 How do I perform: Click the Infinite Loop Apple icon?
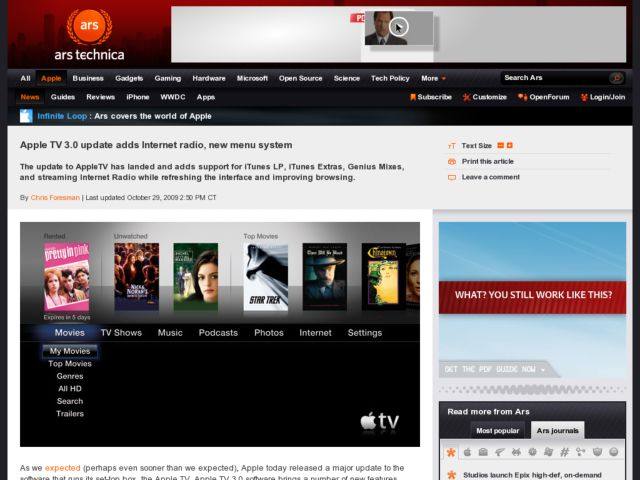(26, 116)
